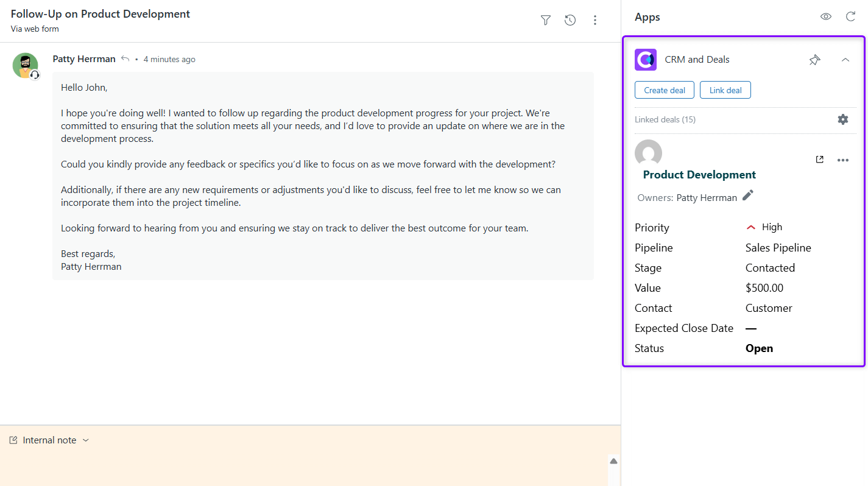Open Product Development deal in new window
The width and height of the screenshot is (868, 486).
tap(819, 160)
